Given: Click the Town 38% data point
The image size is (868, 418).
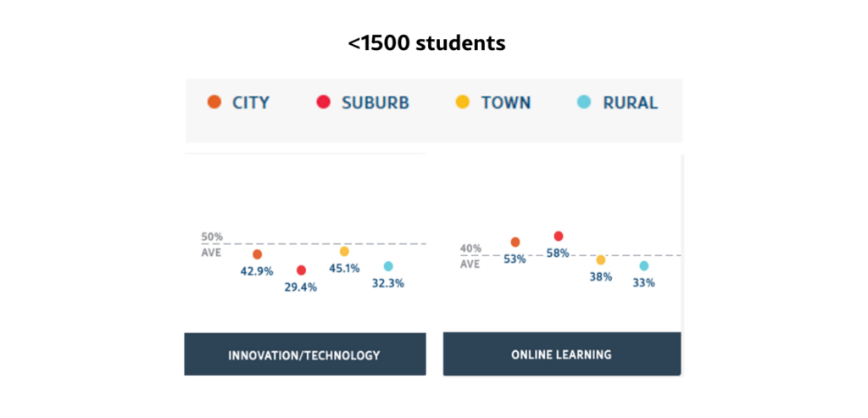Looking at the screenshot, I should pos(601,260).
